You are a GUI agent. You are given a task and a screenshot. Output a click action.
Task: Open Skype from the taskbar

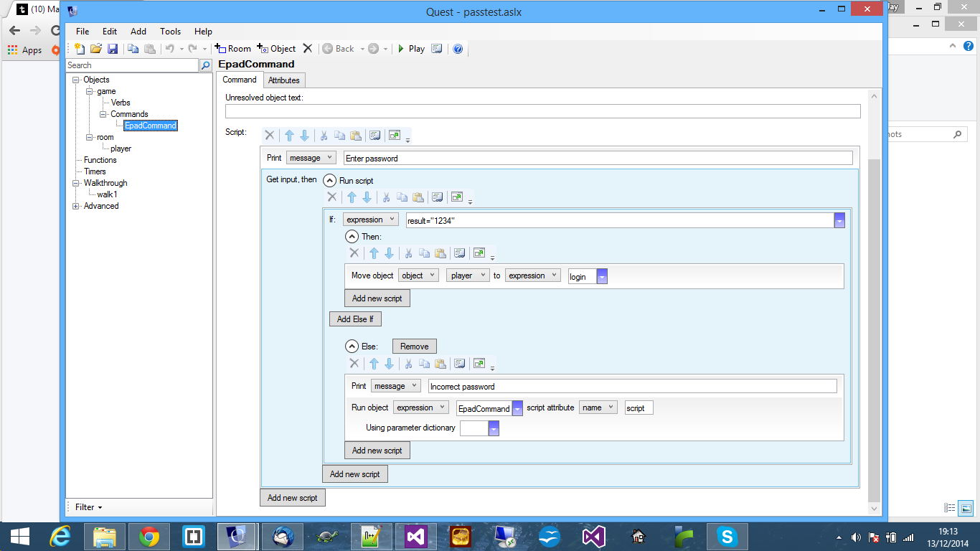pos(727,536)
